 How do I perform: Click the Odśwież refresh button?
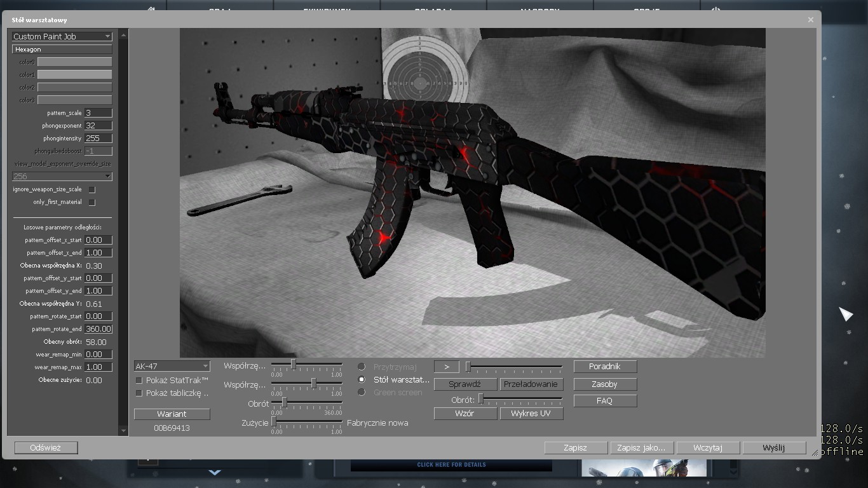coord(46,447)
